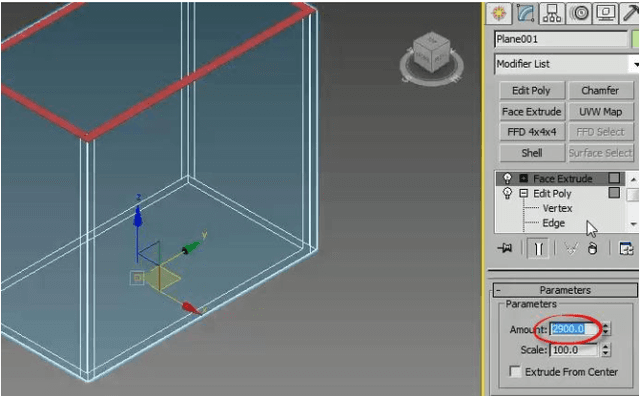The width and height of the screenshot is (640, 396).
Task: Collapse the Parameters rollout
Action: click(x=565, y=290)
